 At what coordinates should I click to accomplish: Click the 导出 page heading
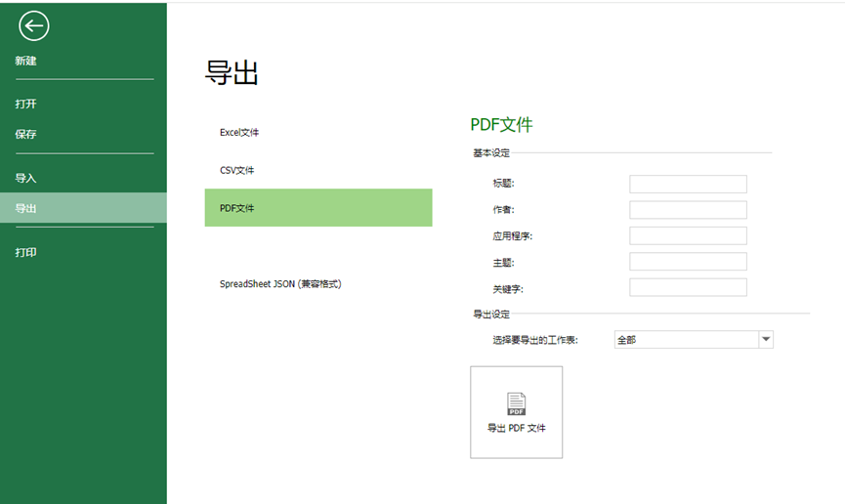pyautogui.click(x=232, y=73)
